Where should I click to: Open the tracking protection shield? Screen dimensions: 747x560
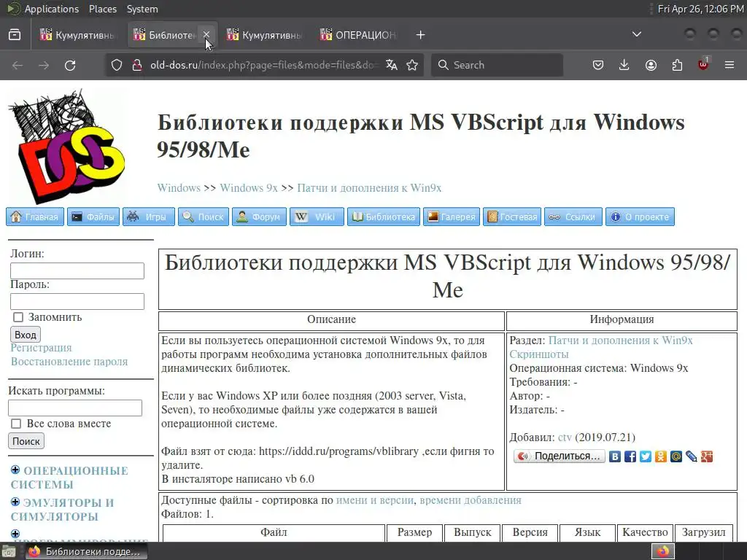pyautogui.click(x=117, y=65)
